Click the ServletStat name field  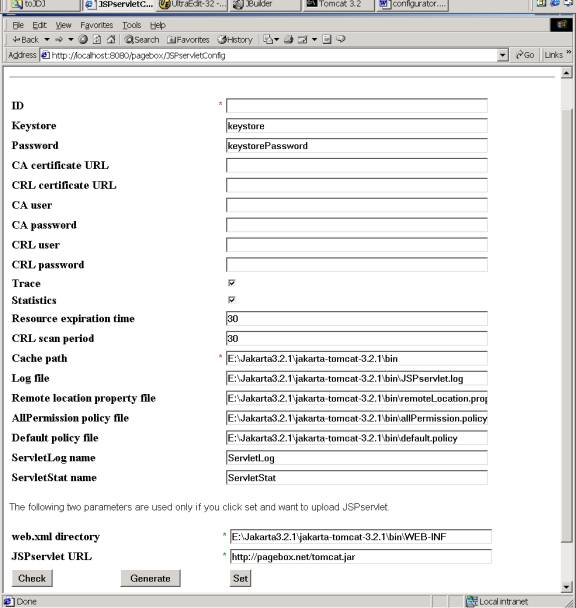pos(356,478)
